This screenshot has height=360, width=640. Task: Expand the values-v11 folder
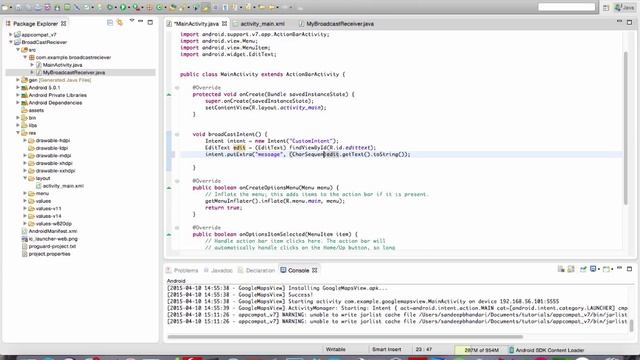click(25, 209)
